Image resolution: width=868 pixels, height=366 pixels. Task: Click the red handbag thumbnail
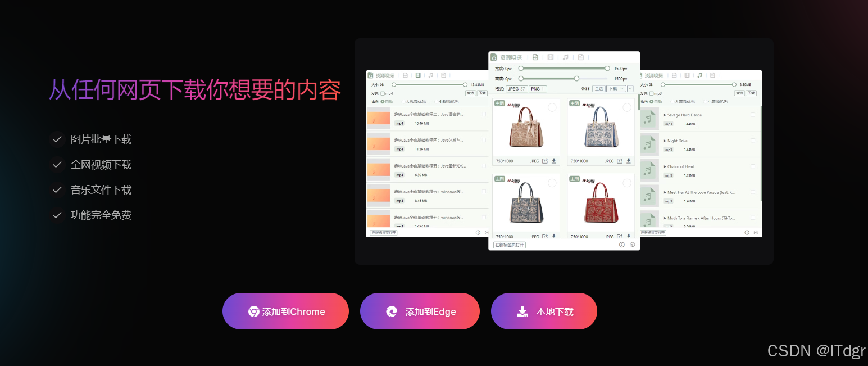pyautogui.click(x=601, y=203)
